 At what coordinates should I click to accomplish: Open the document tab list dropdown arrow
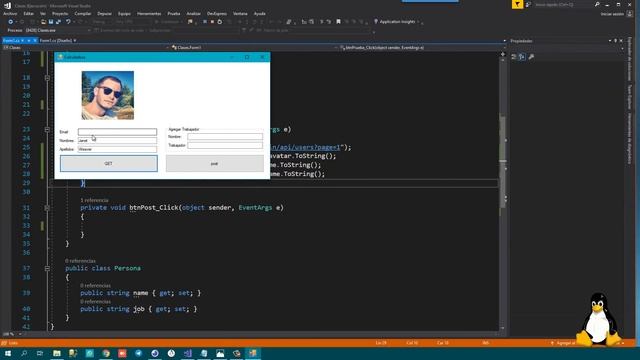504,41
